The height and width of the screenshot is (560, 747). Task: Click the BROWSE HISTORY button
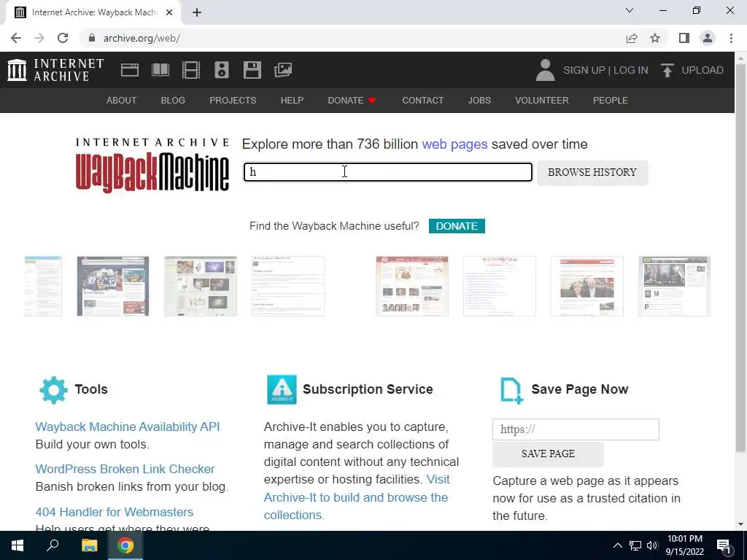click(592, 172)
